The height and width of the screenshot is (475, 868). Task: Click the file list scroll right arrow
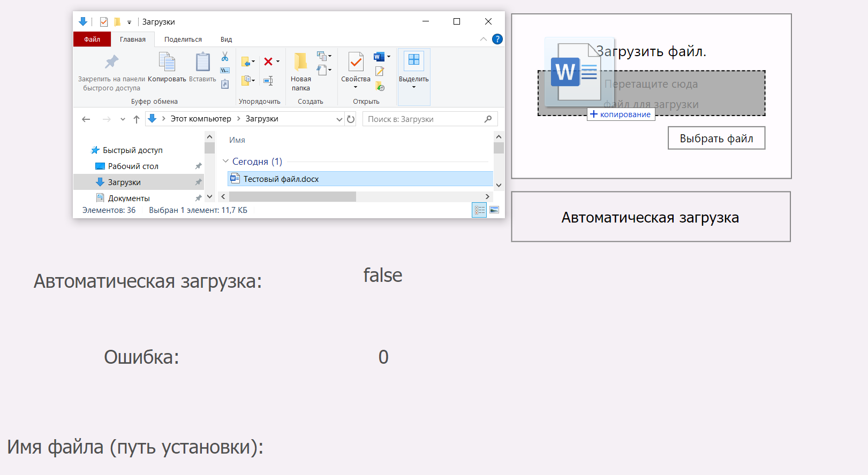coord(487,197)
